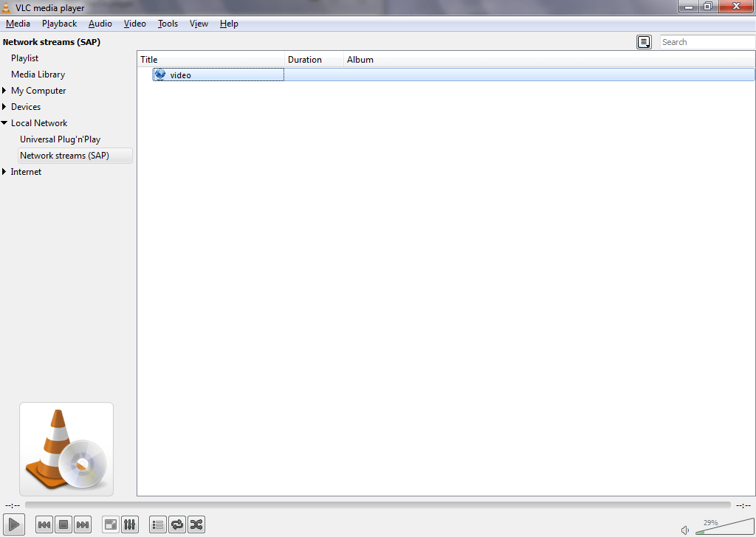The image size is (756, 537).
Task: Close the VLC media player window
Action: [x=736, y=6]
